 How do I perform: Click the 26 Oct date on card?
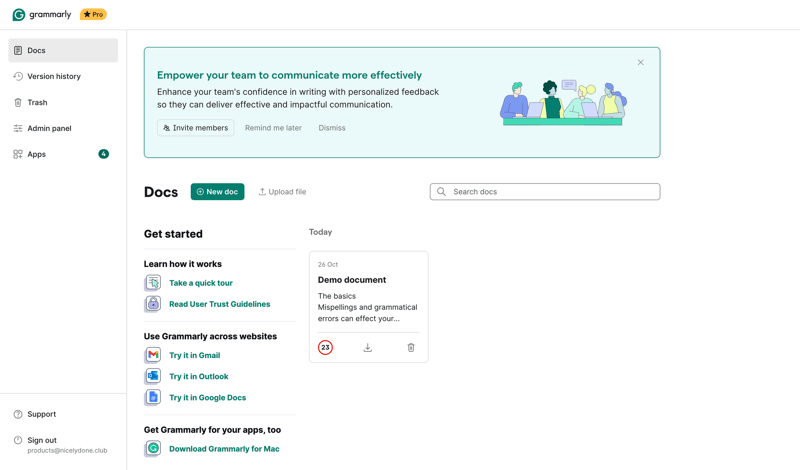(x=328, y=264)
